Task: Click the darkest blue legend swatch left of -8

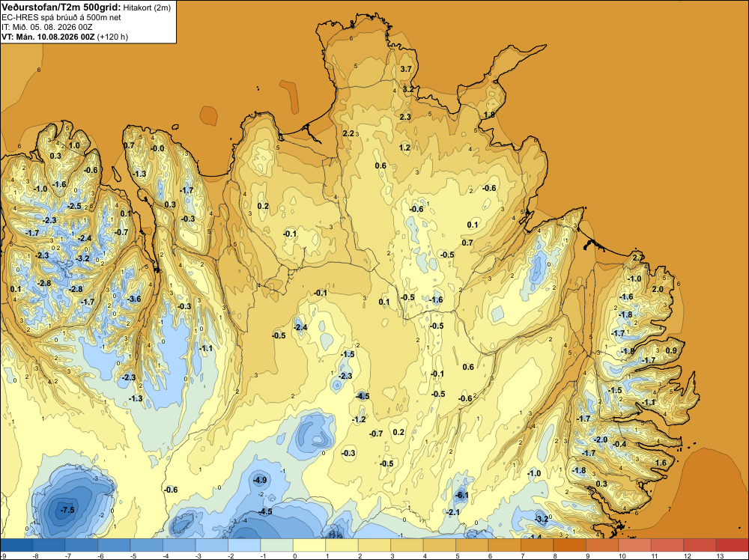Action: [16, 545]
